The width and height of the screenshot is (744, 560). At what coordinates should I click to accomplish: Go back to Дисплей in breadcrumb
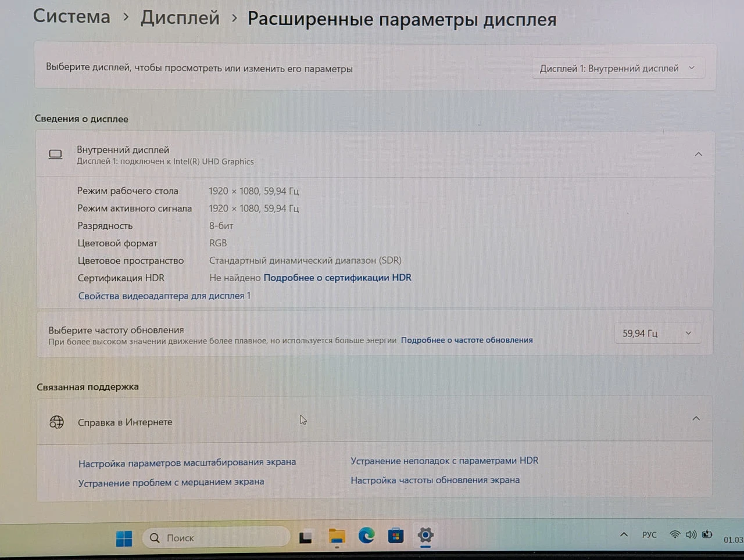click(x=180, y=17)
